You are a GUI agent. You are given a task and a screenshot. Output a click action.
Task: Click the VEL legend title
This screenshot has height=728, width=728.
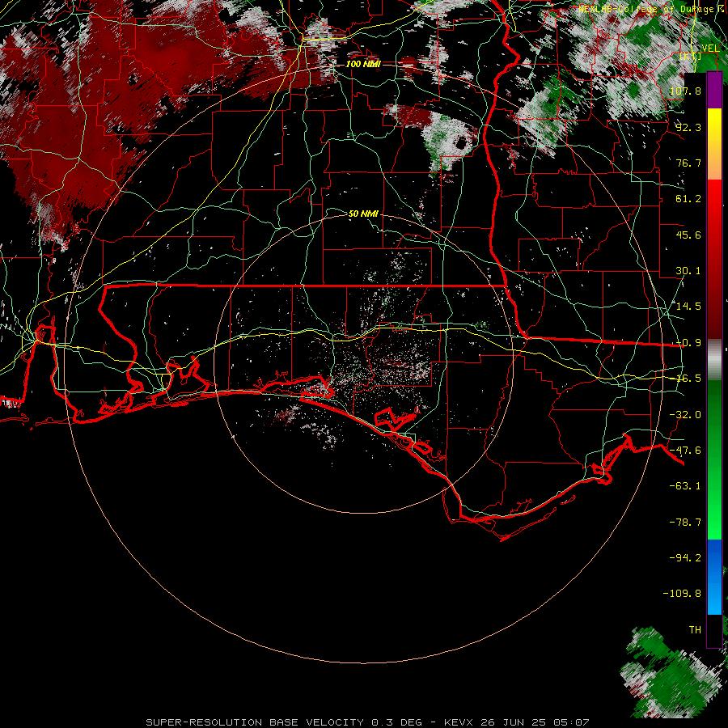[x=710, y=49]
